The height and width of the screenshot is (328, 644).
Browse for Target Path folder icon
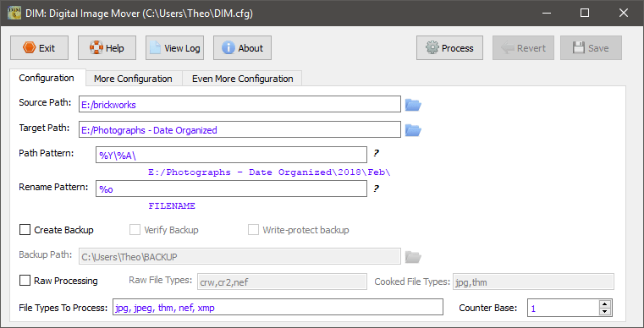tap(413, 130)
